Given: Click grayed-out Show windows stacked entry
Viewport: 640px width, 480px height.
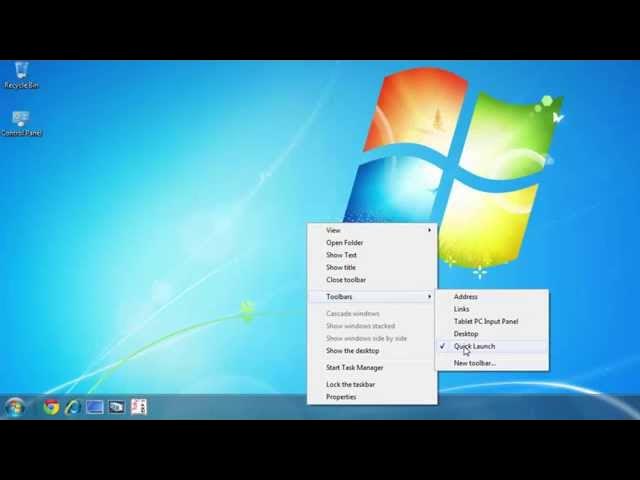Looking at the screenshot, I should point(372,326).
